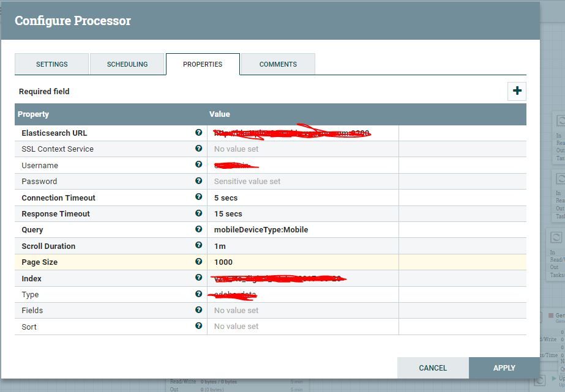Click help icon beside SSL Context Service

[x=199, y=149]
